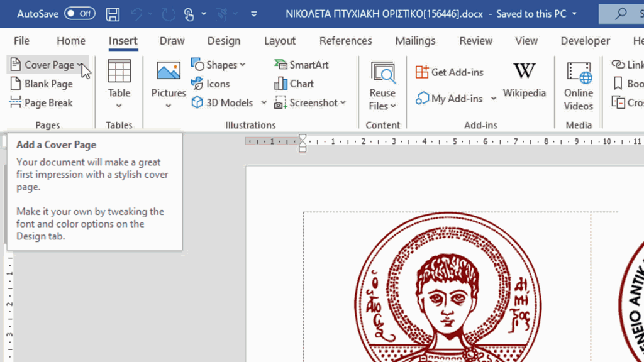Expand the Pictures dropdown arrow
644x362 pixels.
tap(169, 106)
